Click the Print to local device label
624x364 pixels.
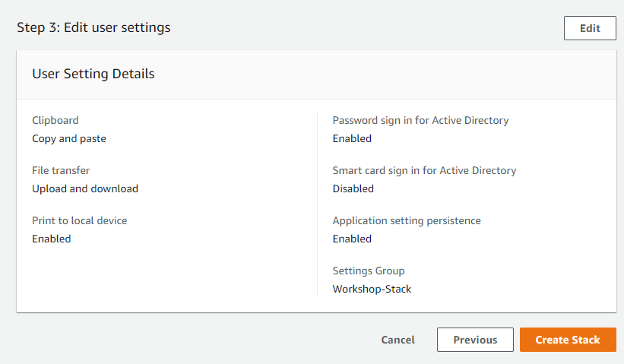coord(79,220)
